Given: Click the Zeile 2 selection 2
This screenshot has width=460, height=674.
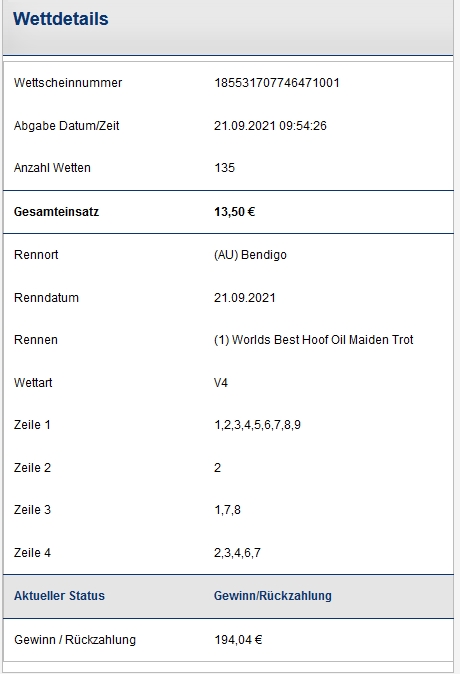Looking at the screenshot, I should point(218,468).
